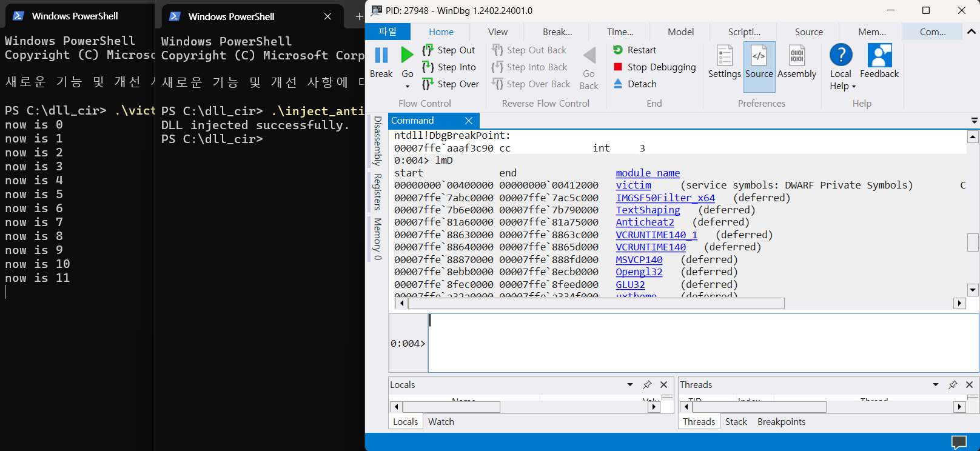Click the command output vertical scrollbar thumb
Image resolution: width=980 pixels, height=451 pixels.
pos(973,242)
